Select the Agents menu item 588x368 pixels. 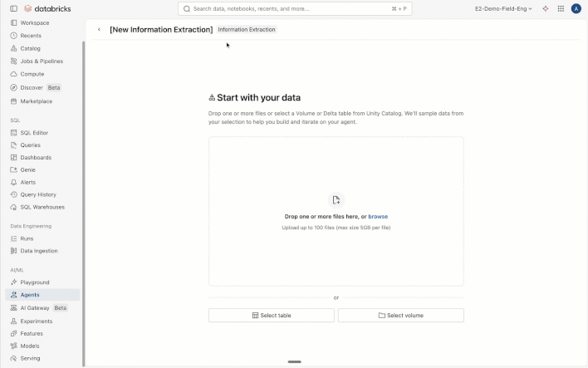[x=42, y=295]
